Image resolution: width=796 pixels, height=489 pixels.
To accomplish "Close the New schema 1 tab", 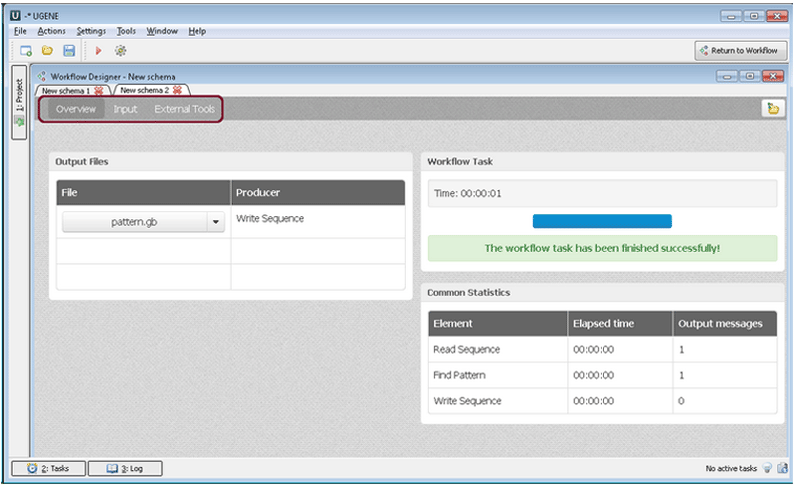I will [x=98, y=90].
